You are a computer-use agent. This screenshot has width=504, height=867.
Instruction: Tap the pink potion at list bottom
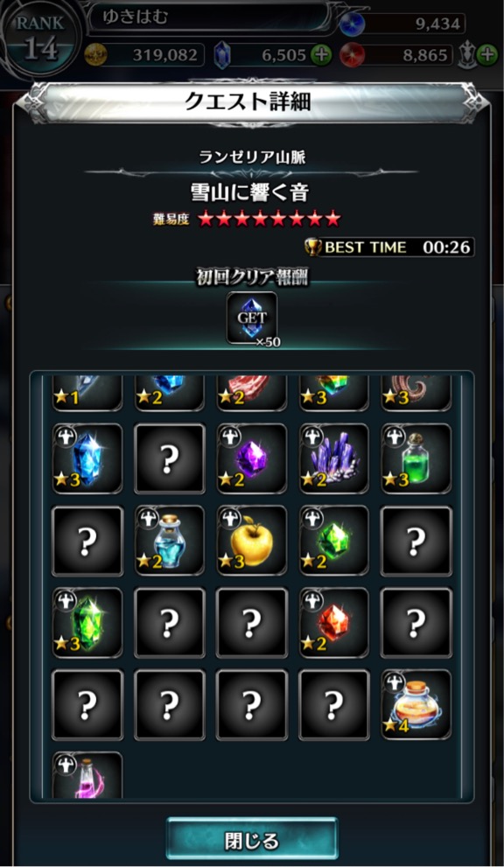click(x=87, y=775)
